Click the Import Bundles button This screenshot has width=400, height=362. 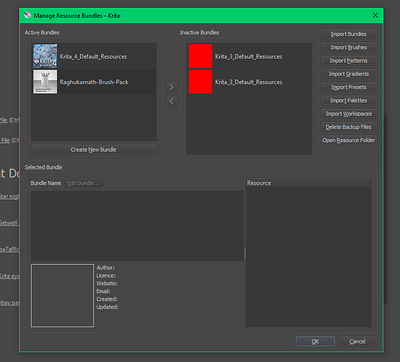point(349,34)
